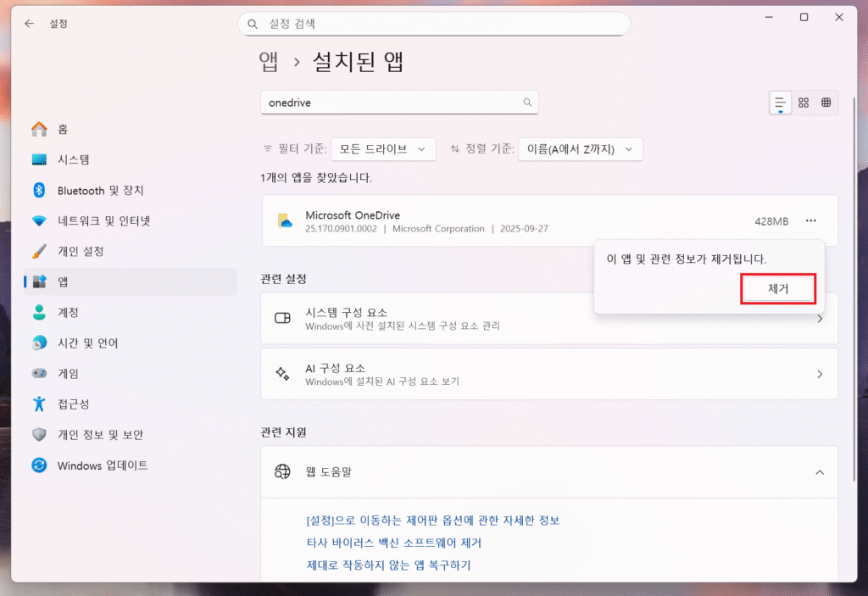The width and height of the screenshot is (868, 596).
Task: Select the 게임 gamepad icon
Action: [x=39, y=373]
